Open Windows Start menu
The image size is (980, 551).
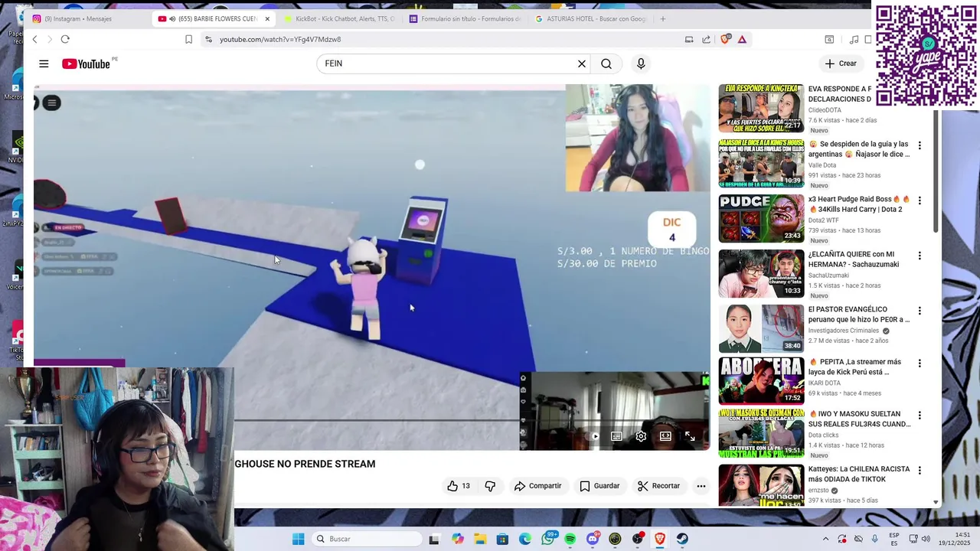tap(298, 539)
